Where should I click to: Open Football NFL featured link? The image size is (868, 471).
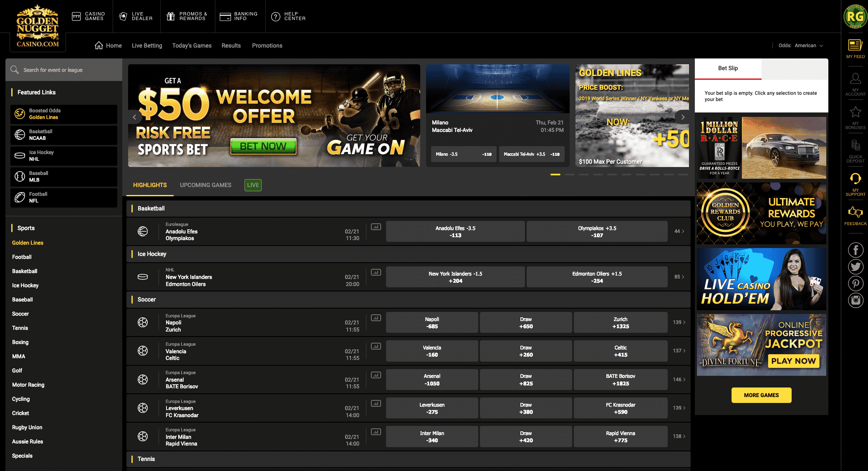[63, 198]
